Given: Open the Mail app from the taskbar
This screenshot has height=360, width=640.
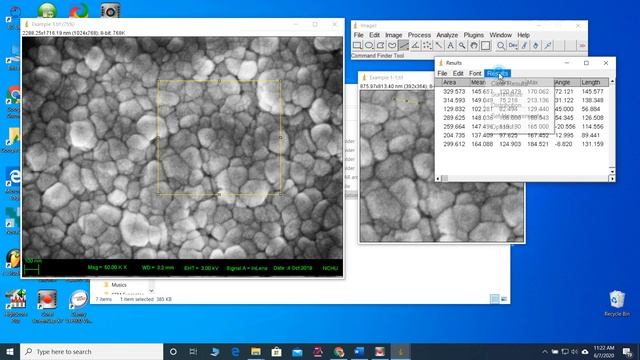Looking at the screenshot, I should (297, 351).
